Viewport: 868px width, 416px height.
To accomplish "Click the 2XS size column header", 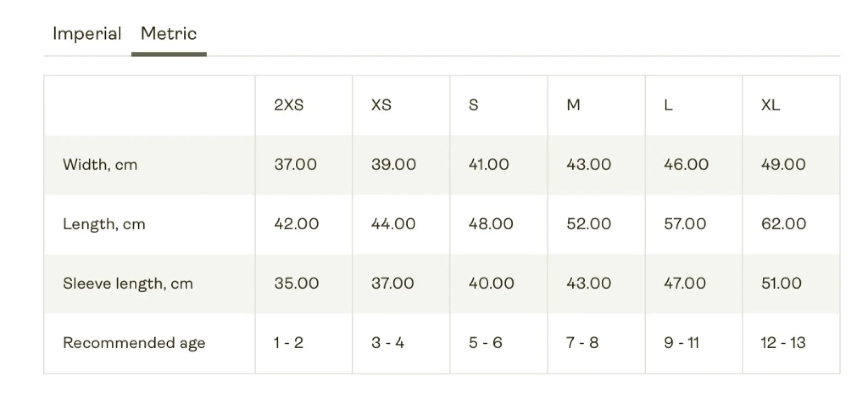I will tap(289, 105).
